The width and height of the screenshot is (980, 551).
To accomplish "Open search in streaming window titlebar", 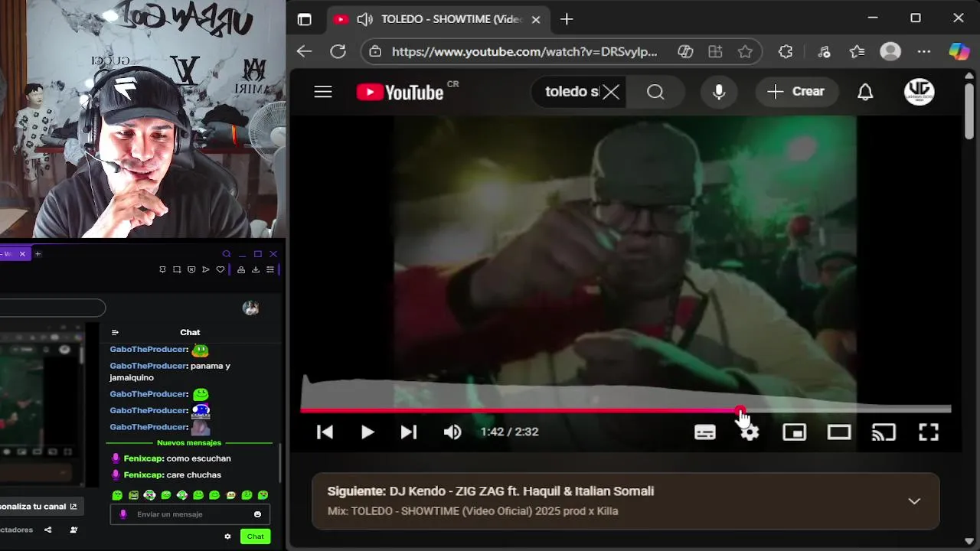I will coord(227,254).
